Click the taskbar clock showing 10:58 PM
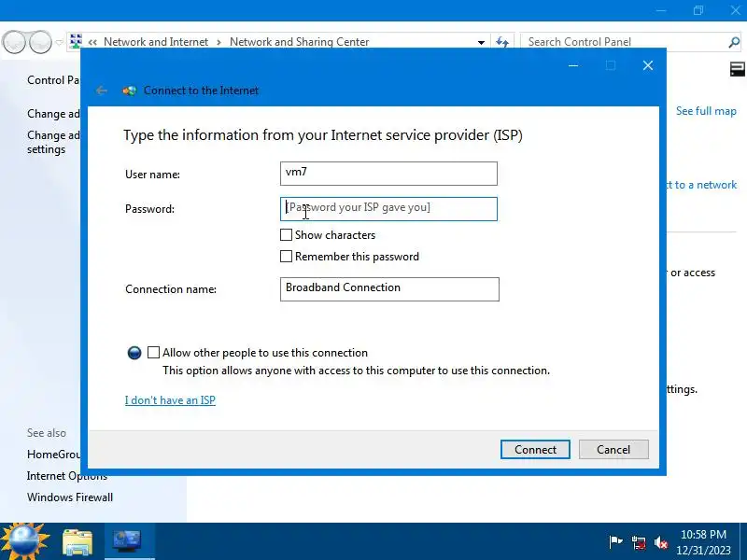This screenshot has height=560, width=747. 703,542
